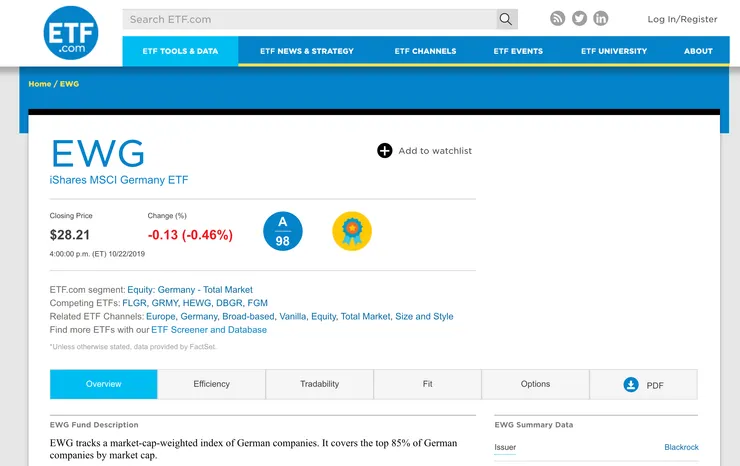Screen dimensions: 740x466
Task: Open iShares MSCI Germany ETF link
Action: pyautogui.click(x=119, y=180)
